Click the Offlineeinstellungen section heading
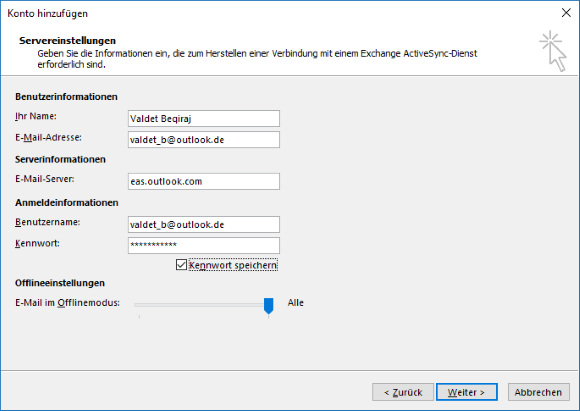Screen dimensions: 580x411 coord(60,283)
